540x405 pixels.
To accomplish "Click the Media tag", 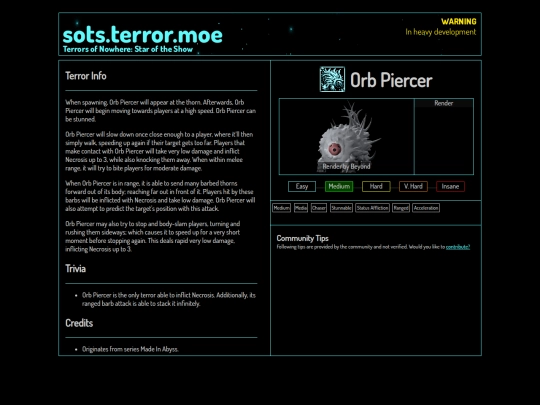I will click(301, 208).
